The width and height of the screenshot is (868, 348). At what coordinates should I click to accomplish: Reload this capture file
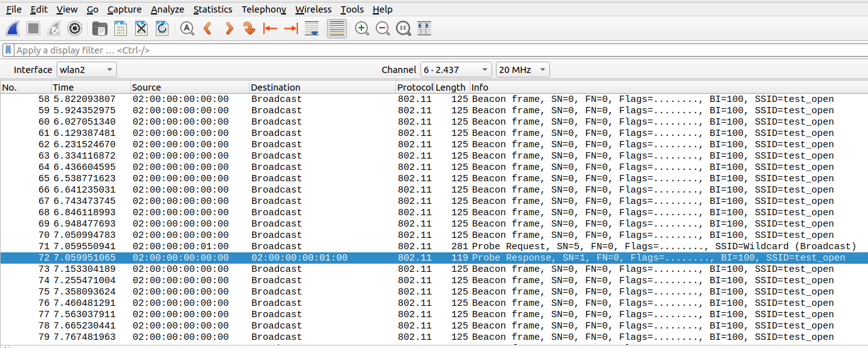click(x=162, y=28)
